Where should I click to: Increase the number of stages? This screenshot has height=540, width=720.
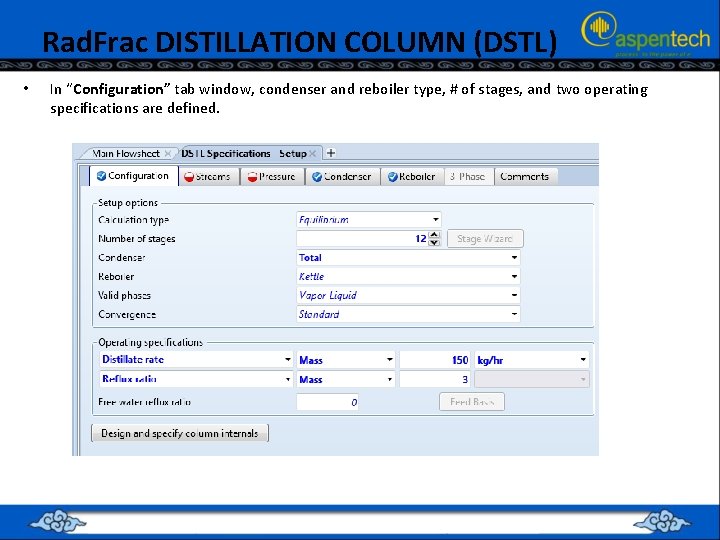point(434,235)
